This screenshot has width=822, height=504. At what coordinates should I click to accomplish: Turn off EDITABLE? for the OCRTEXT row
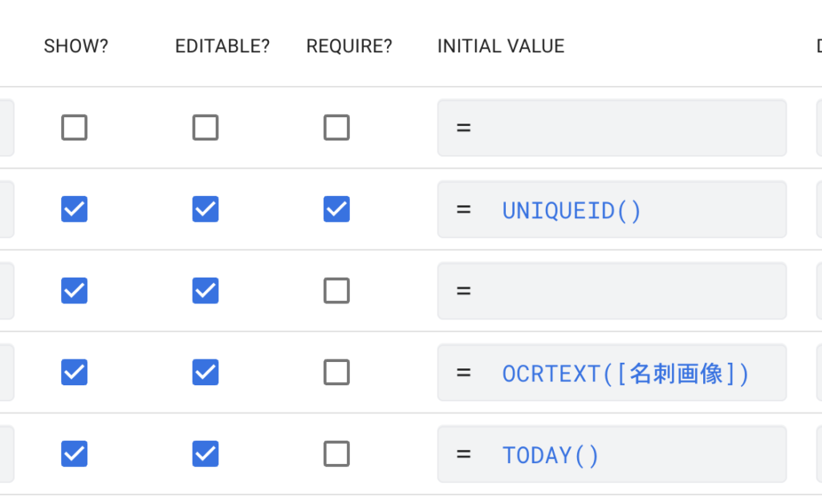tap(205, 372)
